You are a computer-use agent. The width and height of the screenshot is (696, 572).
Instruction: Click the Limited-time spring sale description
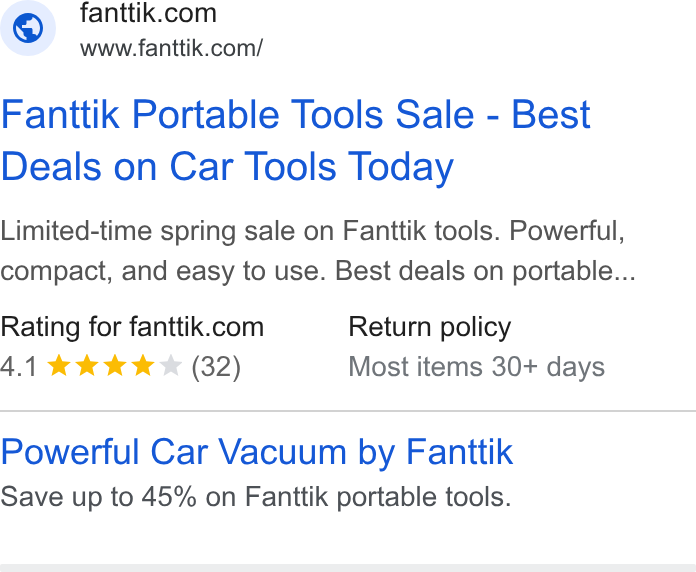(318, 251)
